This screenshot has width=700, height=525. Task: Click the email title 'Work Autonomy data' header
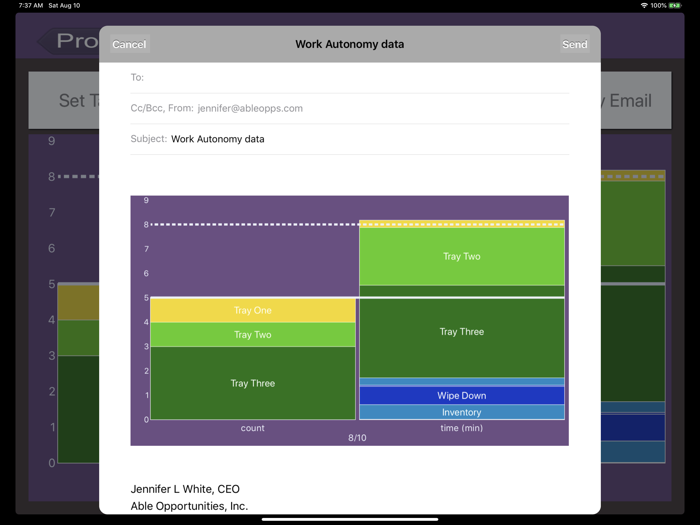[350, 44]
